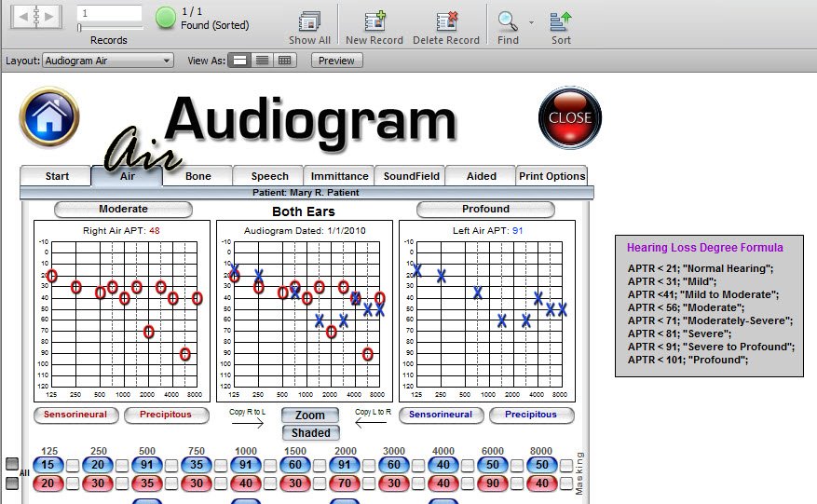This screenshot has height=504, width=817.
Task: Open the Speech tab
Action: coord(269,176)
